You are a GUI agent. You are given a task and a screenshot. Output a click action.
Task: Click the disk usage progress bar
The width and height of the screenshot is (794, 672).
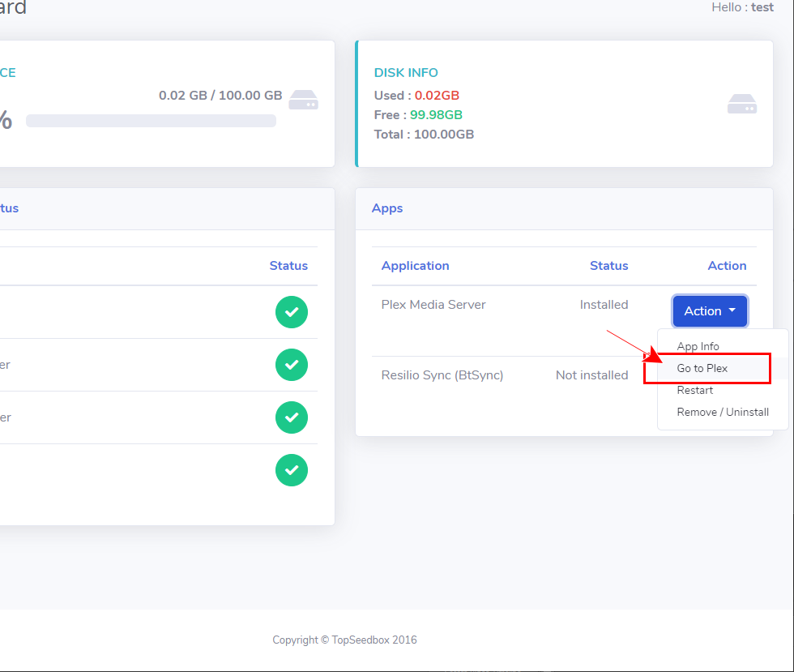pyautogui.click(x=151, y=121)
